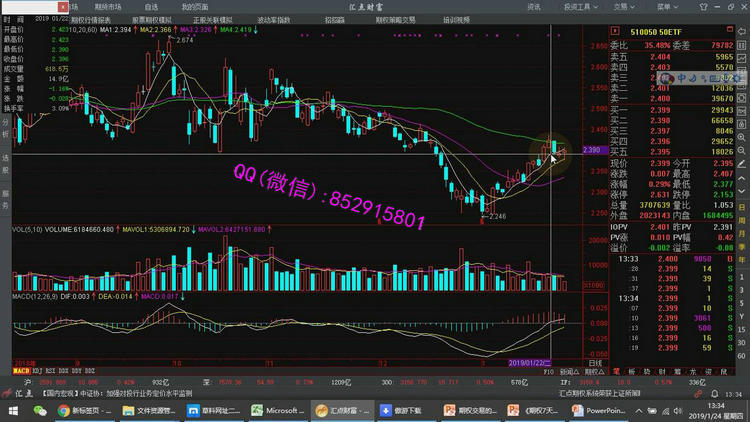Click the 期权行情报表 link

92,19
